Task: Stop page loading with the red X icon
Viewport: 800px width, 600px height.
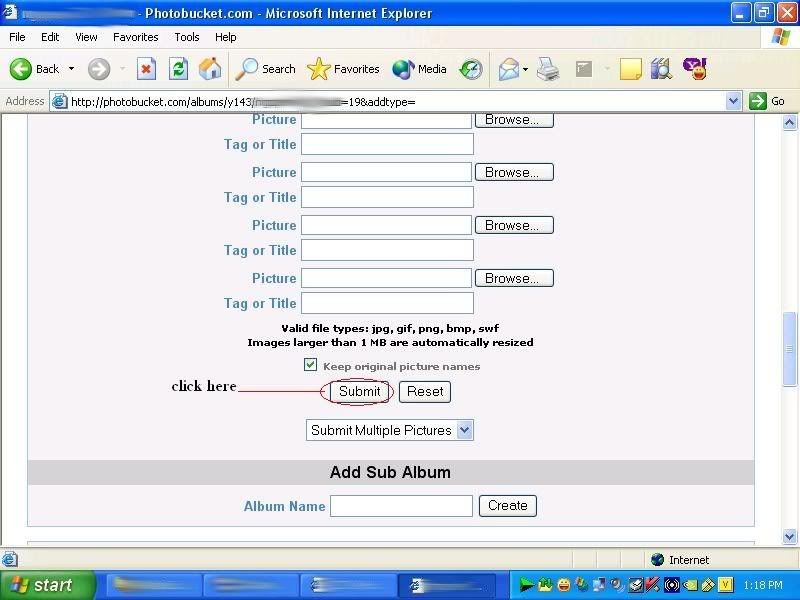Action: tap(146, 69)
